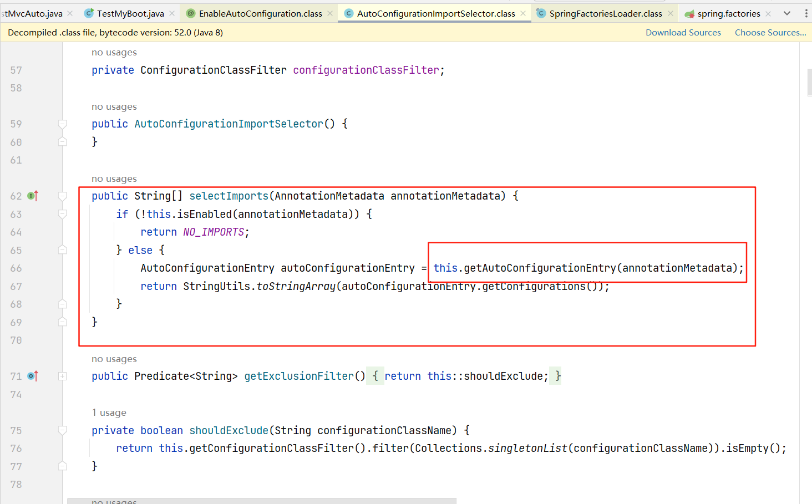
Task: Click fold end marker on line 69
Action: pyautogui.click(x=63, y=322)
